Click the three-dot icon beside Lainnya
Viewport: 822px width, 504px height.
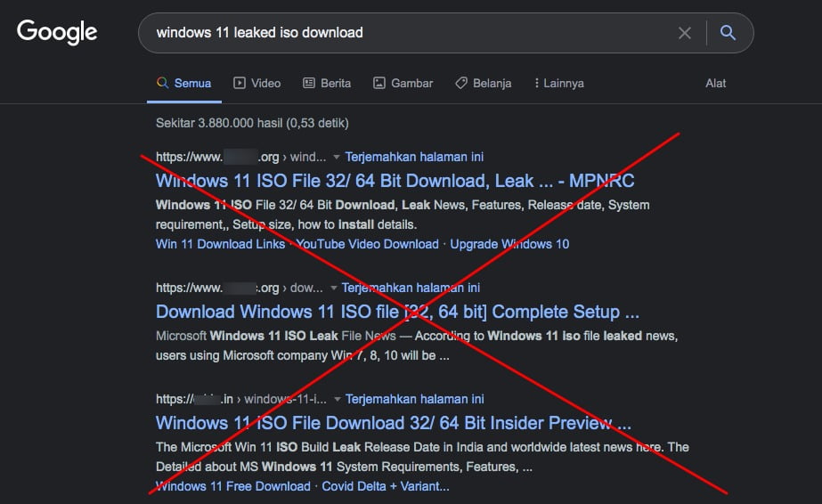[536, 84]
